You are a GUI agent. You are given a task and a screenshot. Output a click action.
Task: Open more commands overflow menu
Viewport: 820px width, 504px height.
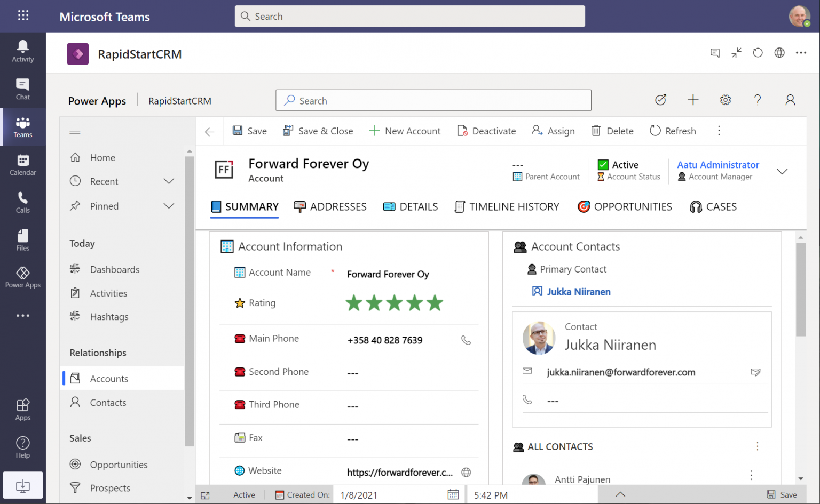tap(719, 131)
